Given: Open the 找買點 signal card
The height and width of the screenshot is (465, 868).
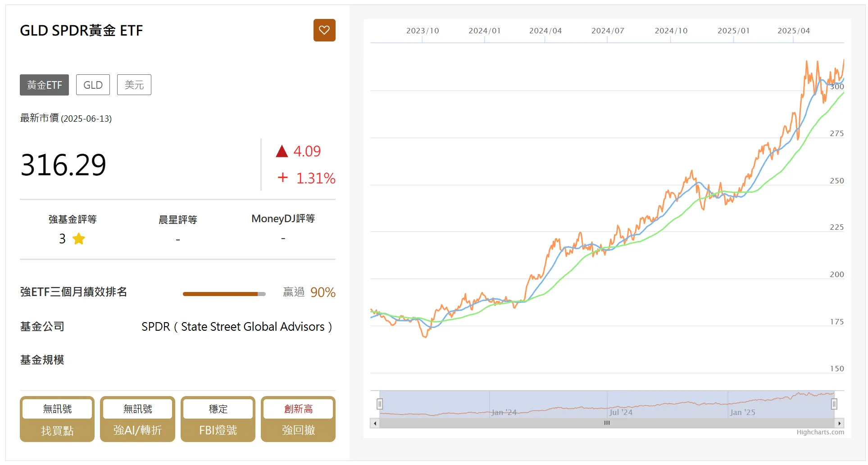Looking at the screenshot, I should [x=57, y=419].
